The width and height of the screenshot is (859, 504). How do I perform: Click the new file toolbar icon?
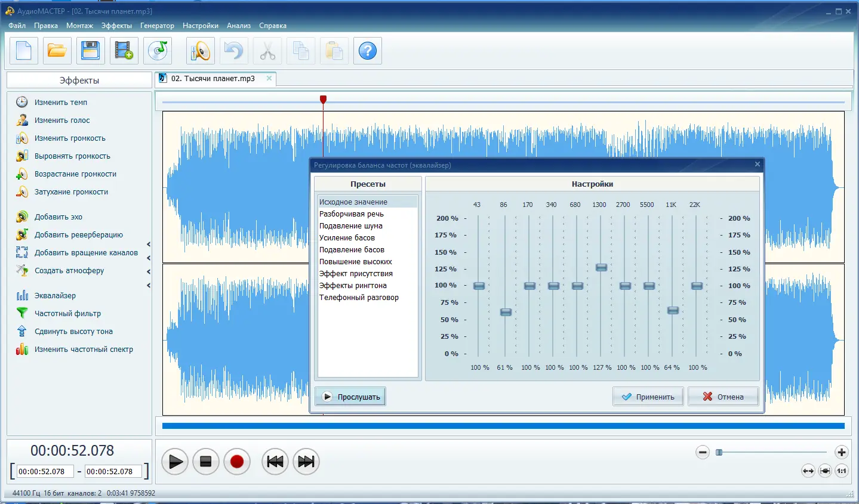(x=24, y=51)
